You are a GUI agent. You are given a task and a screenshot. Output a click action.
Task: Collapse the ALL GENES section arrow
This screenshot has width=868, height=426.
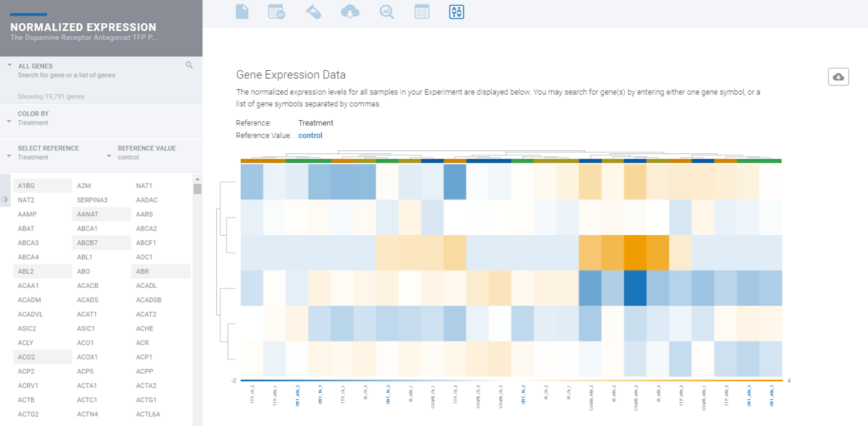(9, 65)
